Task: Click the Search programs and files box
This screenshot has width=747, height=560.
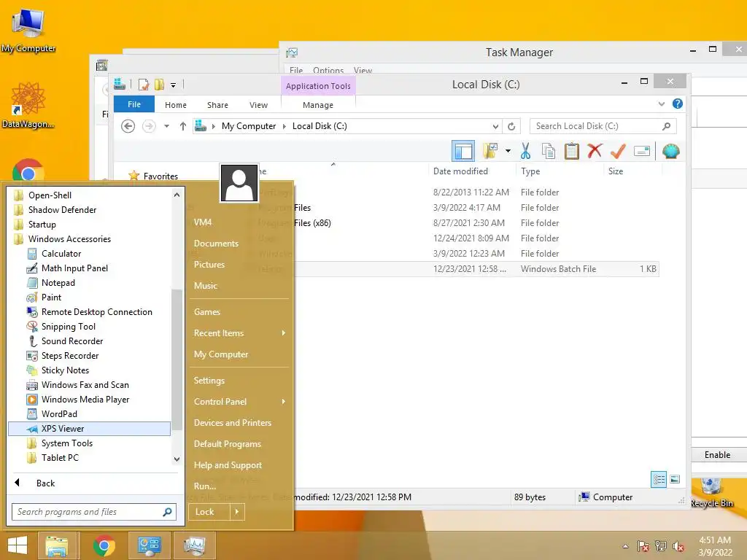Action: click(x=94, y=512)
